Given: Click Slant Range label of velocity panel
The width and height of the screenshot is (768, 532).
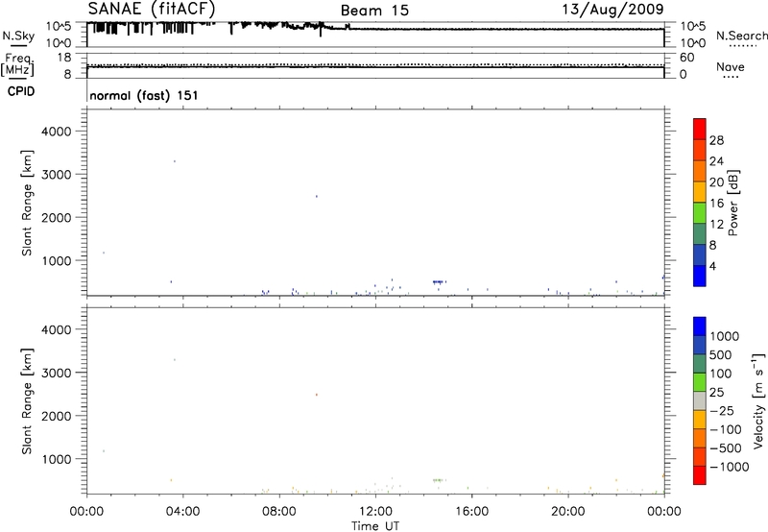Looking at the screenshot, I should click(x=27, y=401).
